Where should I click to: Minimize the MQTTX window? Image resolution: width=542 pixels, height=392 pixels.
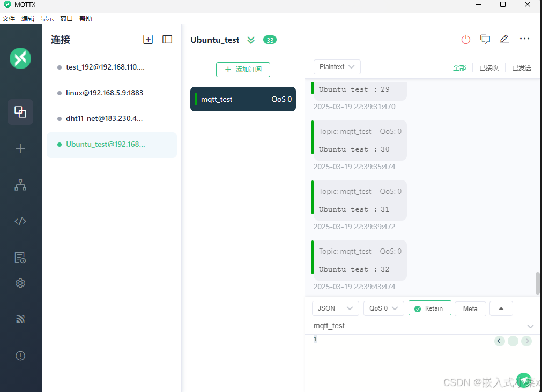click(x=479, y=4)
